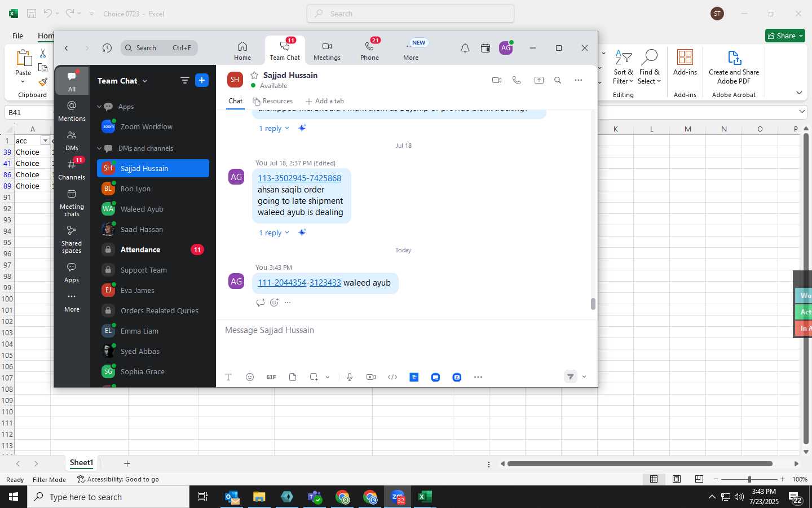Start a phone call with Sajjad Hussain
This screenshot has width=812, height=508.
pos(517,80)
